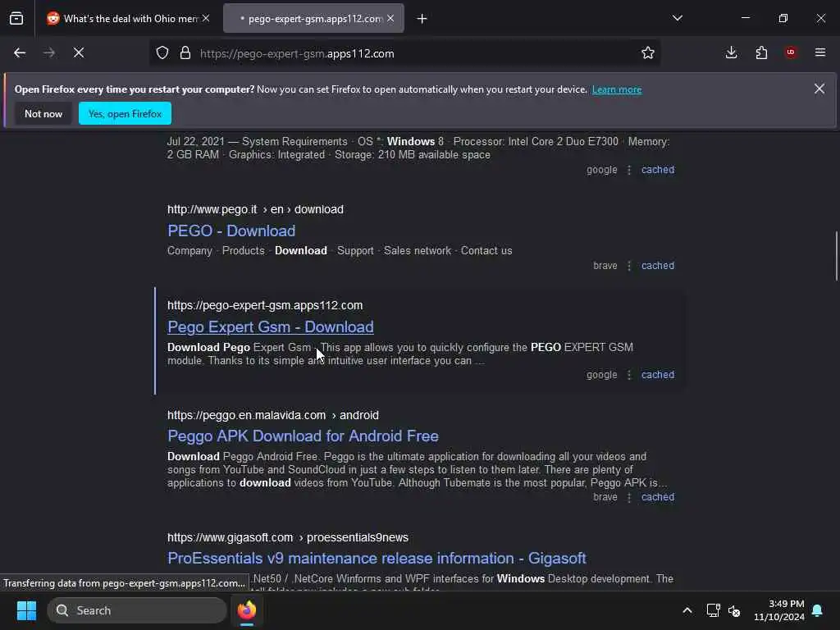840x630 pixels.
Task: Switch to the 'What's the deal with Ohio' tab
Action: [127, 19]
